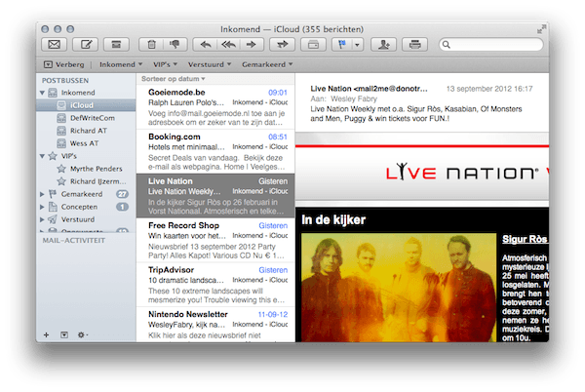Image resolution: width=585 pixels, height=392 pixels.
Task: Select the Verstuurd sent mailbox
Action: pos(86,219)
